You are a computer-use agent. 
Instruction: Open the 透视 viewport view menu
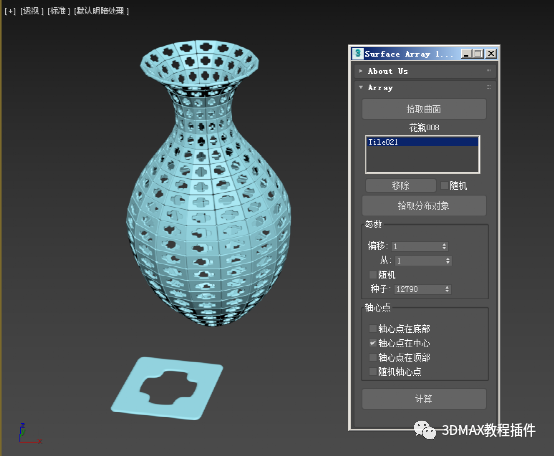point(31,11)
